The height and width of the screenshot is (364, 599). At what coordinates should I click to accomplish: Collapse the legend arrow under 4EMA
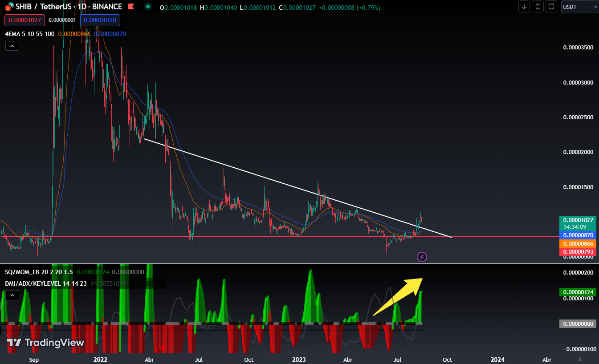(x=12, y=46)
